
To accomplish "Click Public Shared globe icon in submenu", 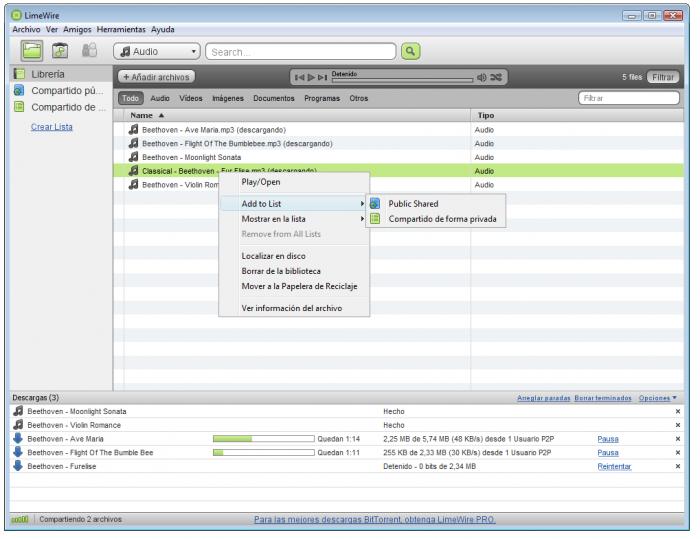I will (375, 204).
